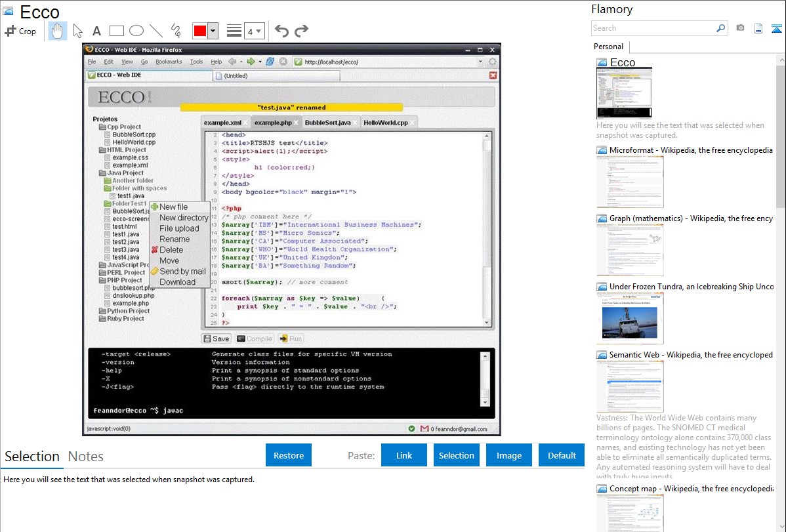Select the straight line tool
This screenshot has height=532, width=786.
155,31
